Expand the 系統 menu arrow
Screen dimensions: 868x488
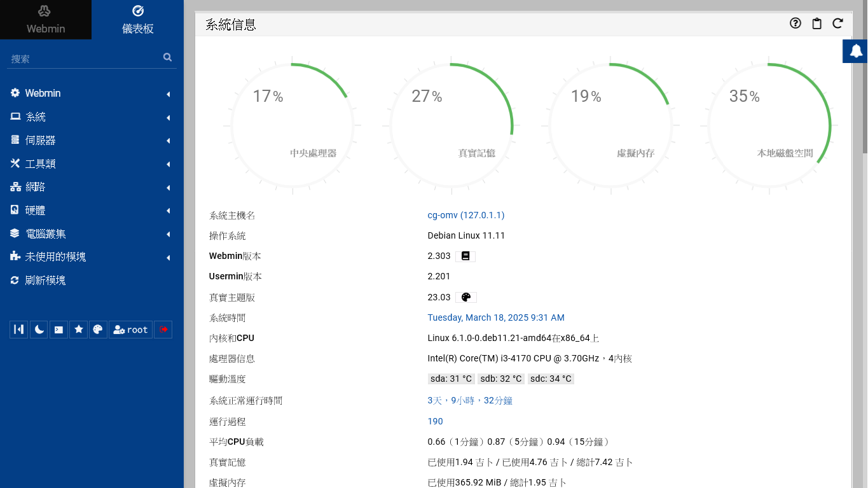point(169,118)
